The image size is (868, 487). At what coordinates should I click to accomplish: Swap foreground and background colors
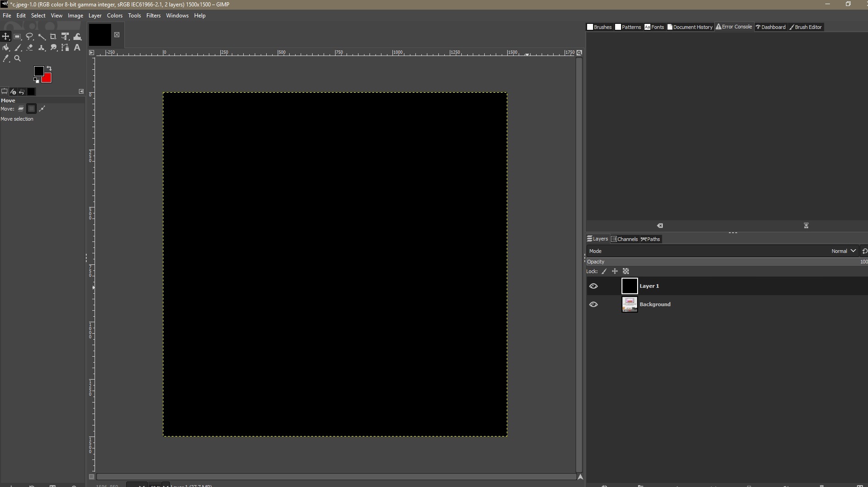(x=49, y=68)
